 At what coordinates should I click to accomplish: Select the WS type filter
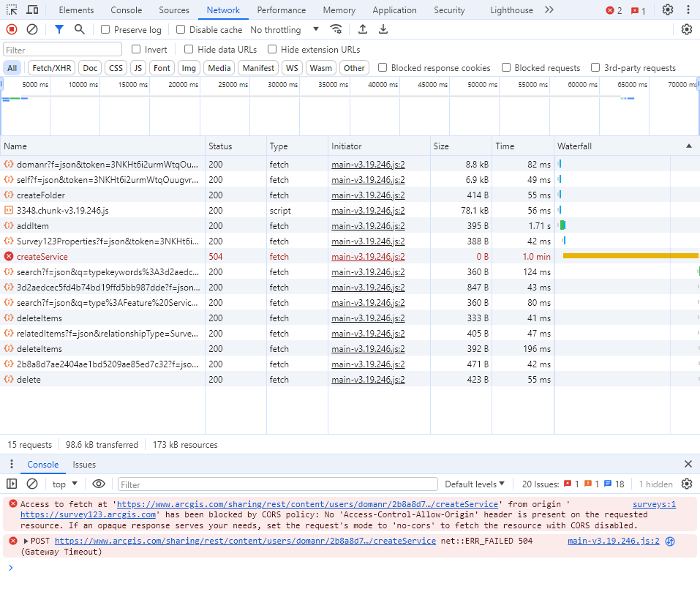tap(292, 68)
